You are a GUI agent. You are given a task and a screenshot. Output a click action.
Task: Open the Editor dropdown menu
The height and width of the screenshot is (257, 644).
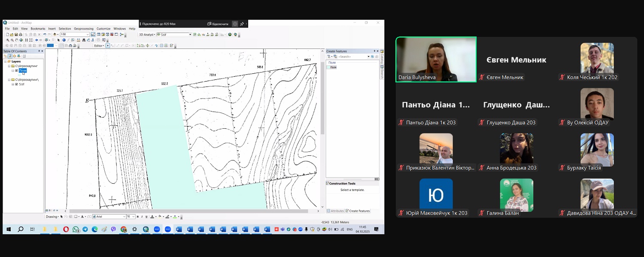[99, 45]
